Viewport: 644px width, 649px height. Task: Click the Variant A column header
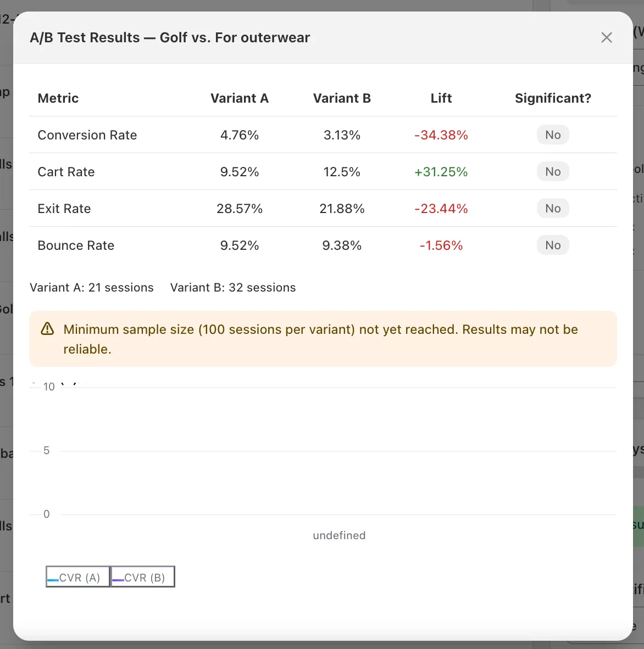point(240,98)
